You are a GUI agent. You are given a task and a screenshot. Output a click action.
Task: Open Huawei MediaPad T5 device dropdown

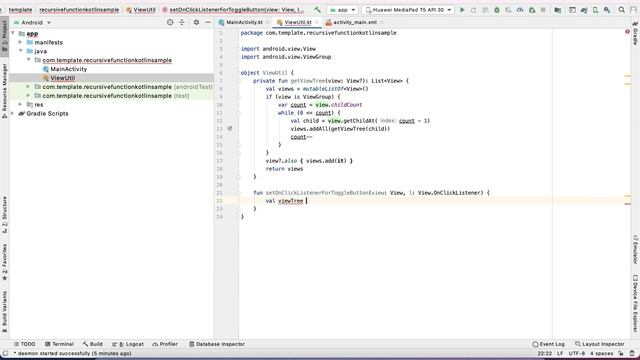click(x=408, y=9)
